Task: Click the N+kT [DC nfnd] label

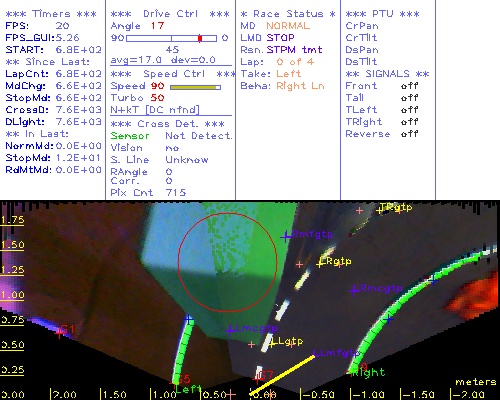Action: click(155, 110)
